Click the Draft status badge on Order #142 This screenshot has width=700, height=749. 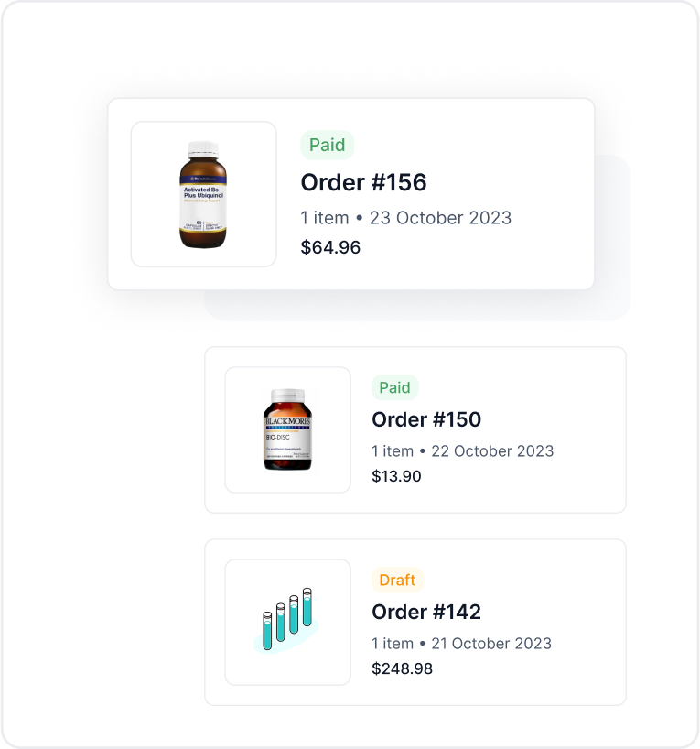395,580
